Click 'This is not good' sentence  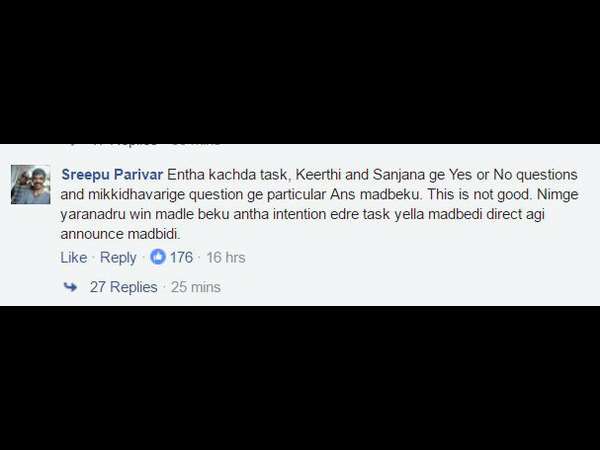coord(479,194)
